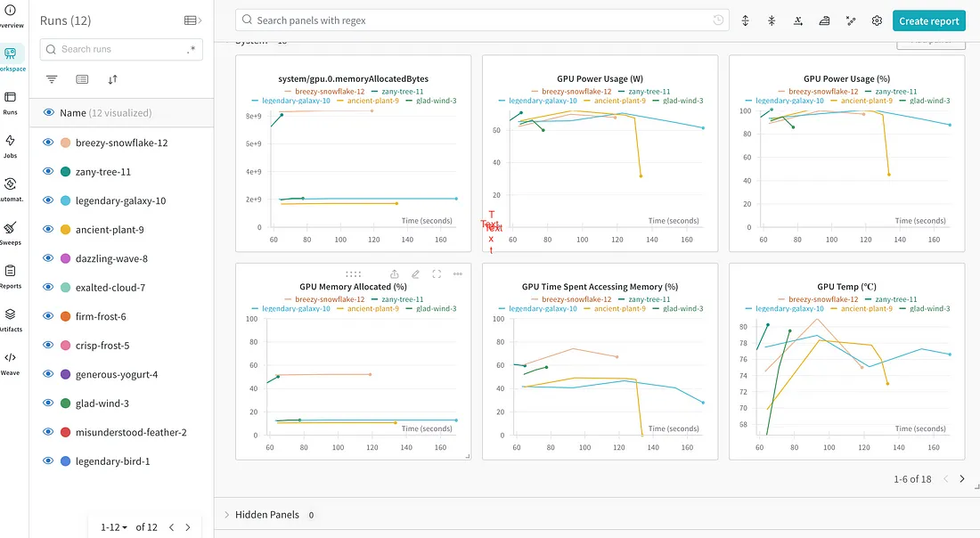Go to next page of runs
This screenshot has width=980, height=538.
[187, 527]
